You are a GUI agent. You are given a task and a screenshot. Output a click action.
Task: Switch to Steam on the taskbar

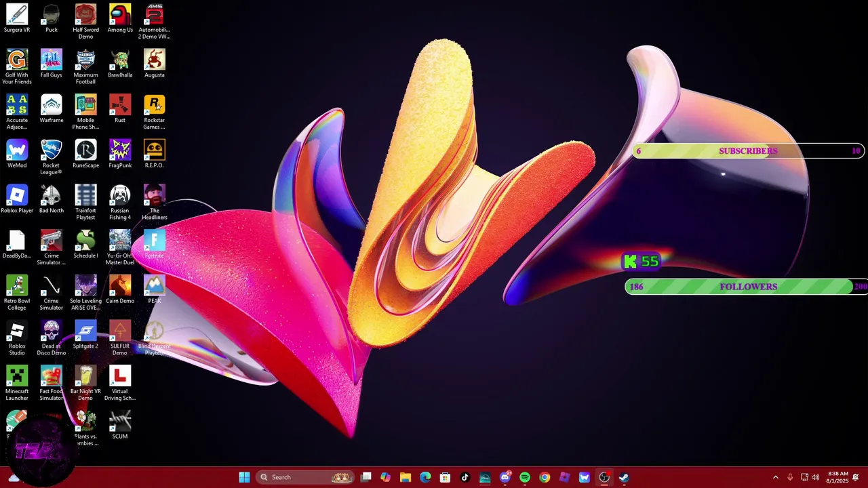point(624,477)
